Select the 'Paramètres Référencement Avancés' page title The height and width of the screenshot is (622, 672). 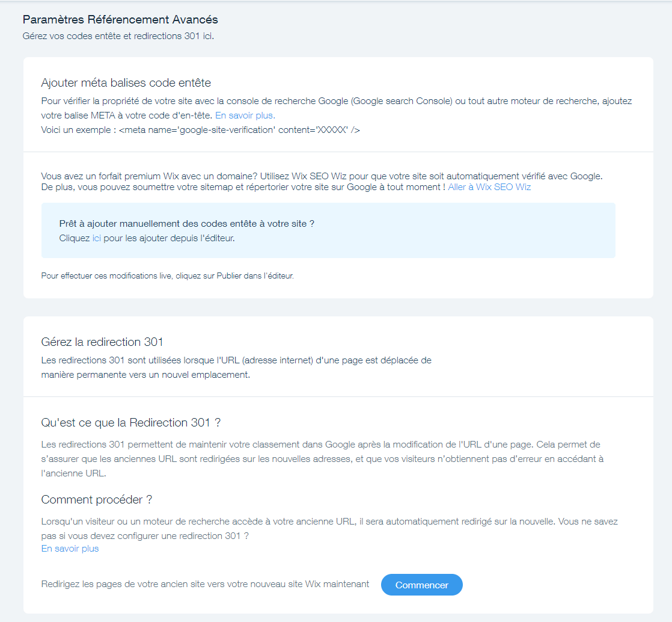coord(120,20)
